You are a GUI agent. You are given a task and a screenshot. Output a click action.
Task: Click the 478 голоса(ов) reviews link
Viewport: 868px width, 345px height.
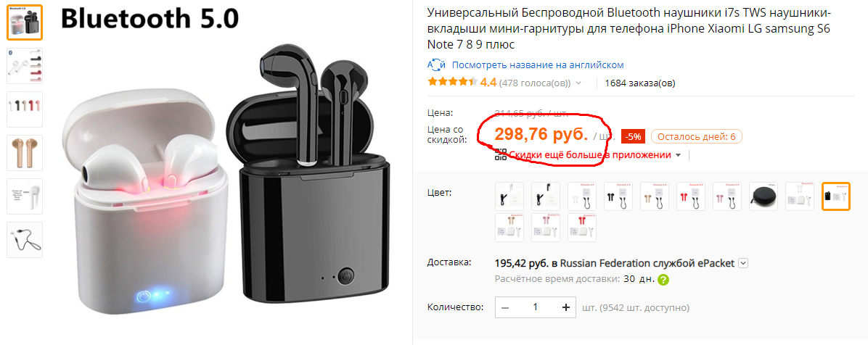tap(535, 83)
